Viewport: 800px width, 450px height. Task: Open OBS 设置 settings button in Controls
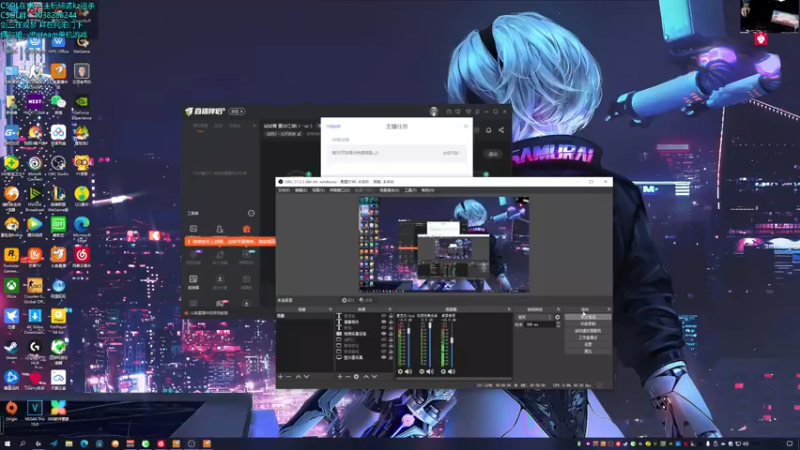click(588, 344)
